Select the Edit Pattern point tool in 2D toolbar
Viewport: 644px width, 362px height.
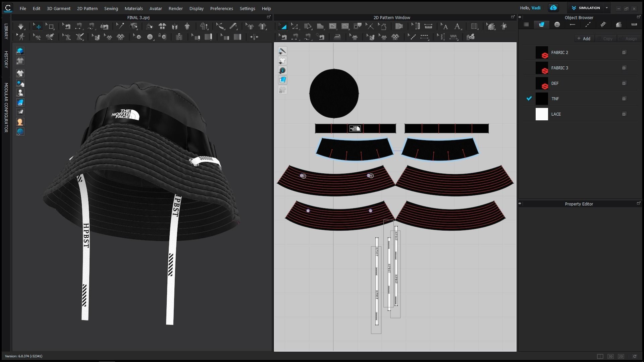[295, 26]
